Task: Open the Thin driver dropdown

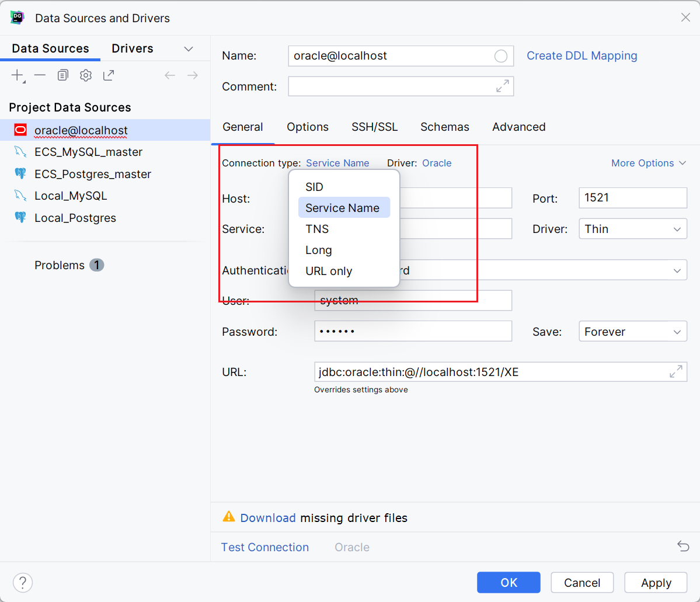Action: coord(633,229)
